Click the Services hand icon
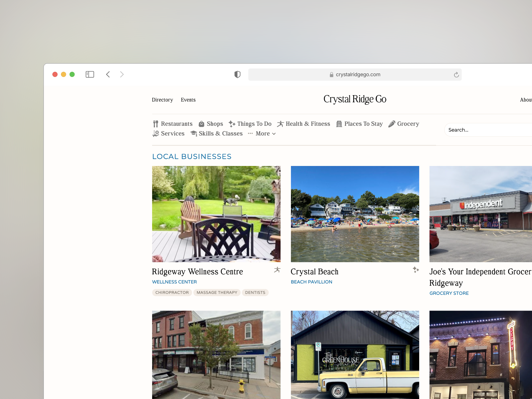532x399 pixels. click(156, 134)
